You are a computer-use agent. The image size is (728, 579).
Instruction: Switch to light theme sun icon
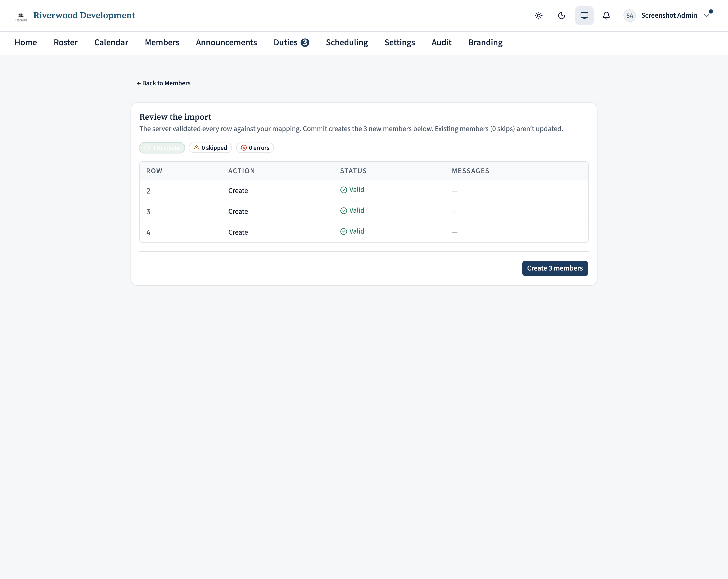coord(538,16)
